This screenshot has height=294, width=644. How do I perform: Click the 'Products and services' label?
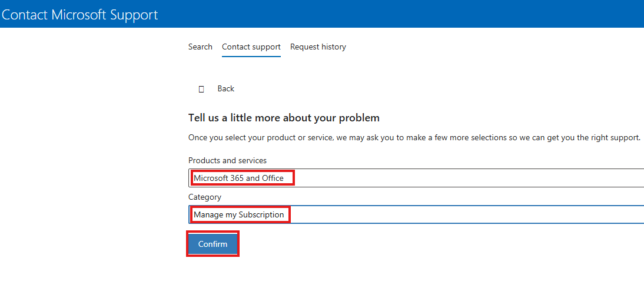pos(227,160)
